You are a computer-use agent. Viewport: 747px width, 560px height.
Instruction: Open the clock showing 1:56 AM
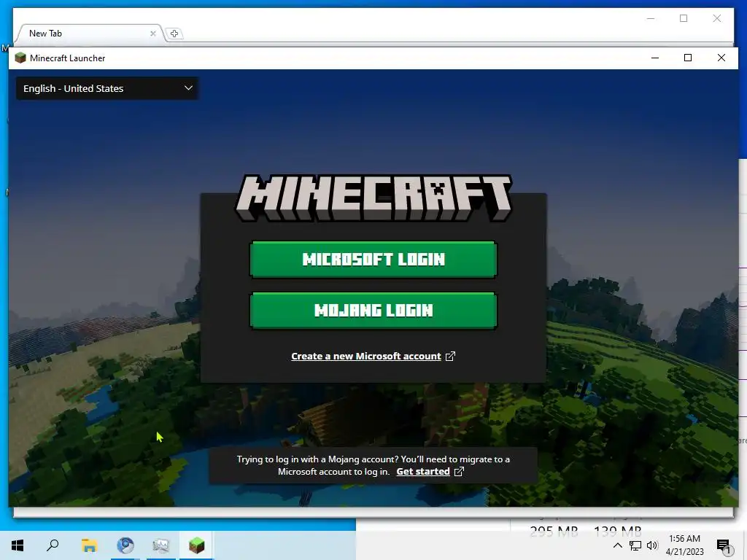[x=684, y=545]
